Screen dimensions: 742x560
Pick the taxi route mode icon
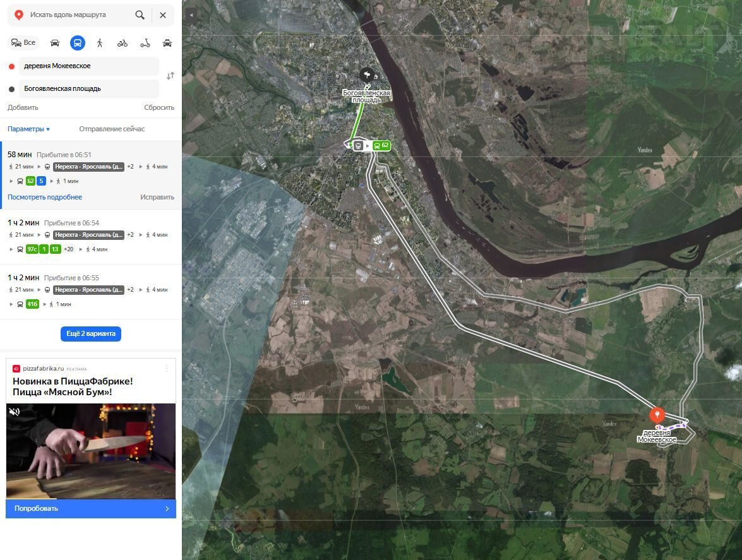pyautogui.click(x=167, y=43)
